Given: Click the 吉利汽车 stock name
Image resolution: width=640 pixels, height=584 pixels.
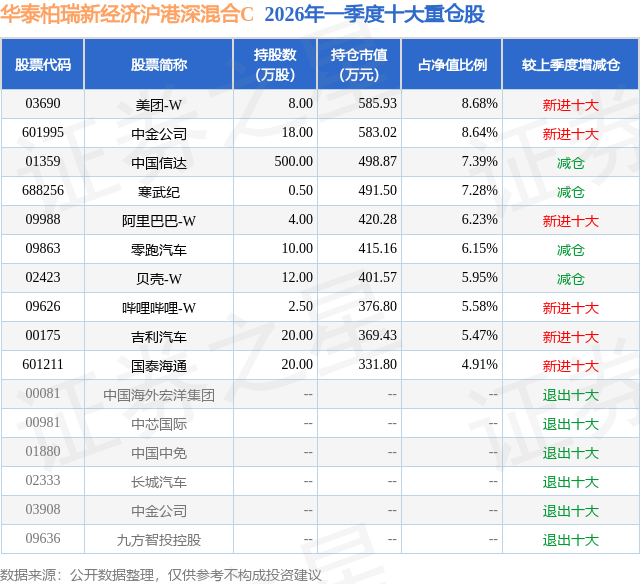Looking at the screenshot, I should [159, 337].
